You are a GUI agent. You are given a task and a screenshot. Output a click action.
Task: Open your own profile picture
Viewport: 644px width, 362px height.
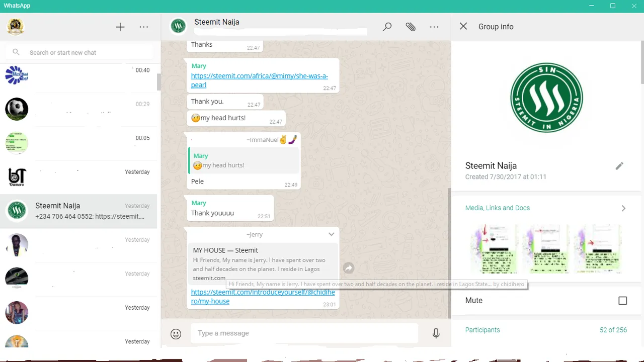click(x=16, y=27)
